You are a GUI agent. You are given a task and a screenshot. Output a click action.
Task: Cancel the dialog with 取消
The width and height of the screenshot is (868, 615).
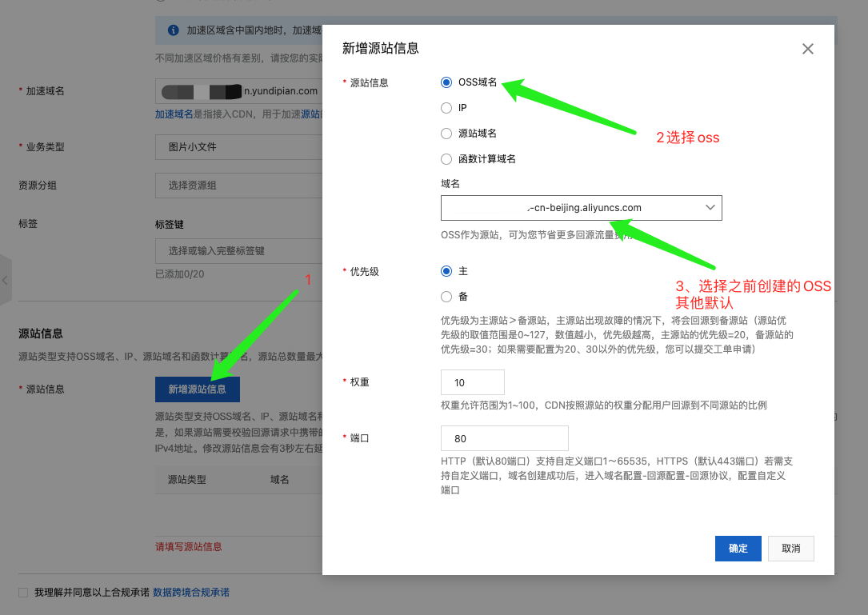pyautogui.click(x=790, y=549)
